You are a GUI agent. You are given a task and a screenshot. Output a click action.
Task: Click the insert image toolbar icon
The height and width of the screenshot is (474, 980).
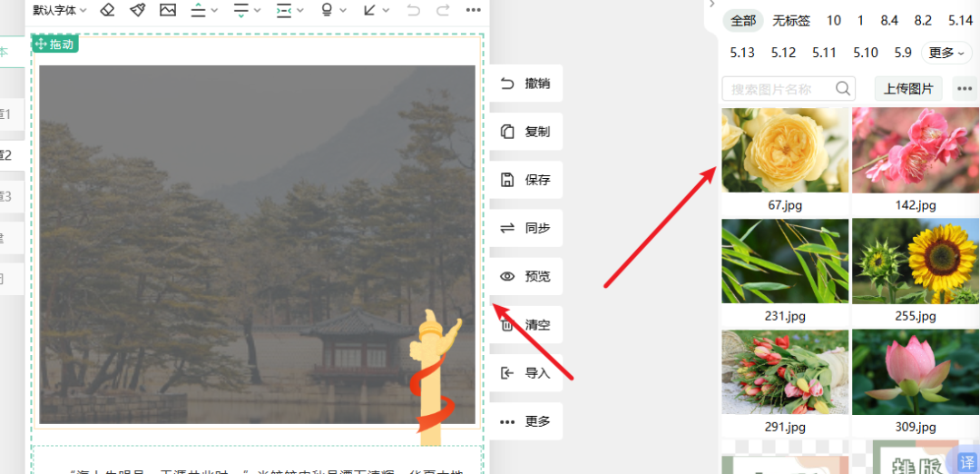[x=168, y=10]
